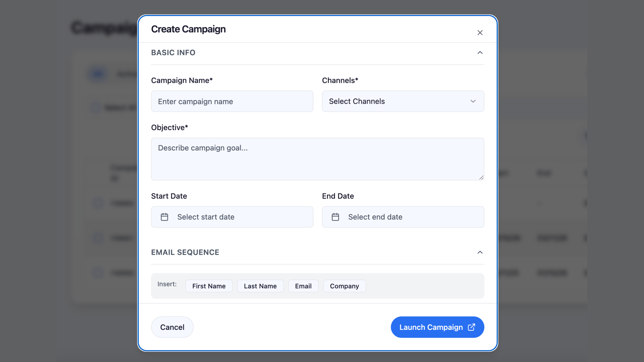Click the Objective text area
The height and width of the screenshot is (362, 644).
[317, 159]
